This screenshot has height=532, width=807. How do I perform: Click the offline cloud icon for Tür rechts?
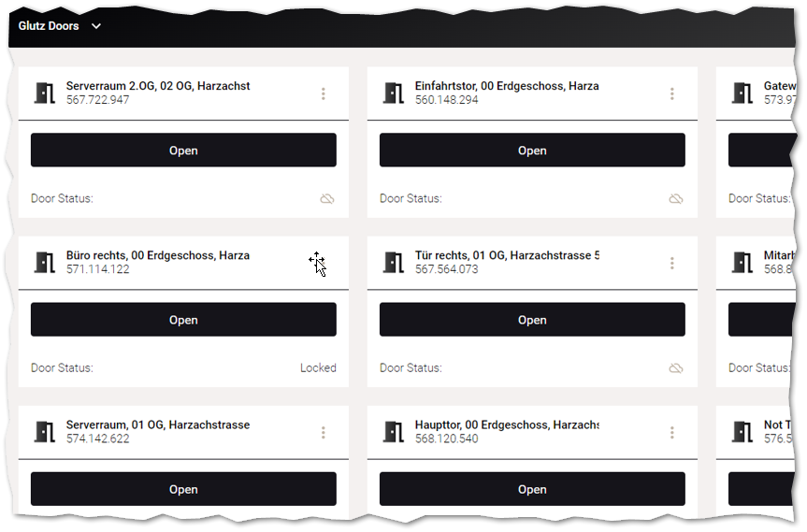[676, 368]
